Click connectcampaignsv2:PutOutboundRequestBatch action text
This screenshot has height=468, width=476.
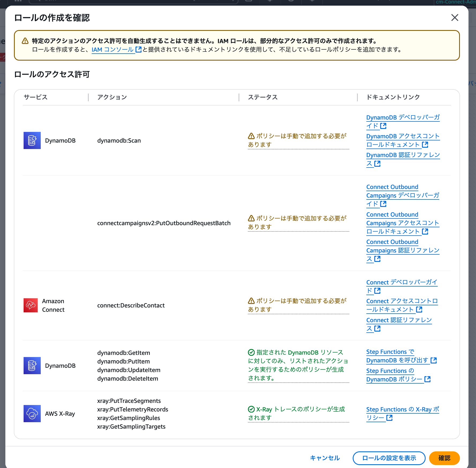click(x=164, y=223)
